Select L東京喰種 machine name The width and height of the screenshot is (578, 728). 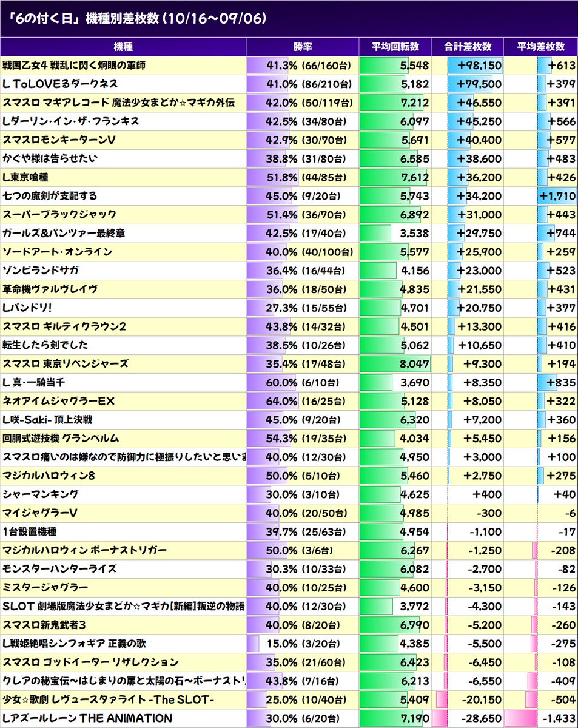point(25,177)
